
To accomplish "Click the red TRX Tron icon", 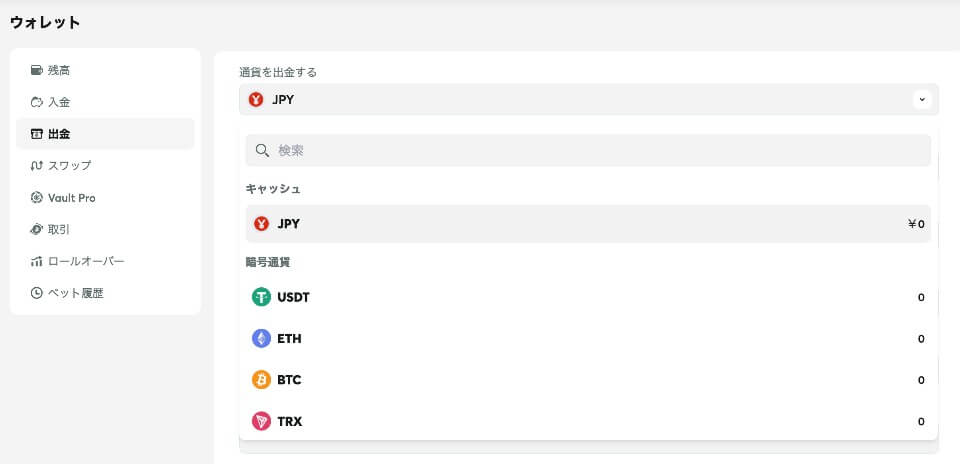I will pyautogui.click(x=262, y=422).
